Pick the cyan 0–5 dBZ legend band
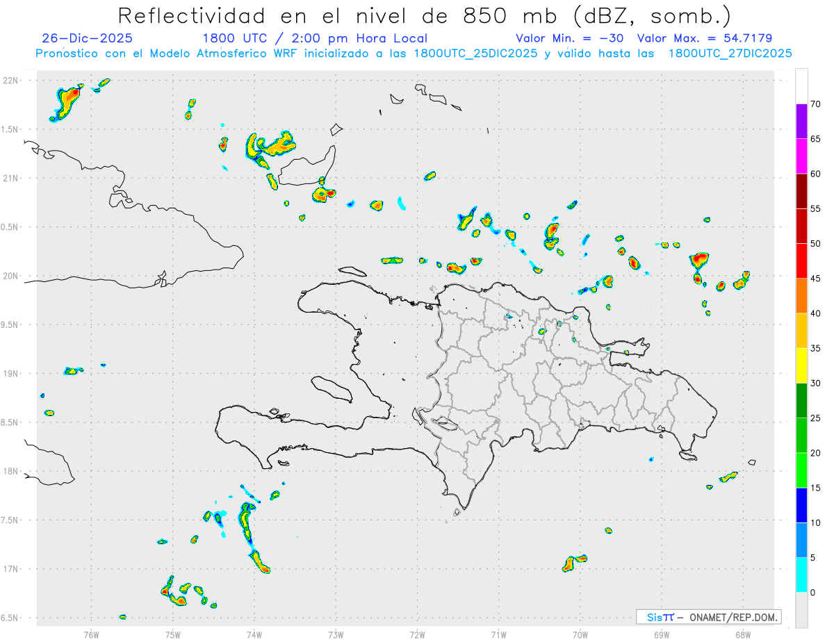This screenshot has width=834, height=644. click(801, 575)
